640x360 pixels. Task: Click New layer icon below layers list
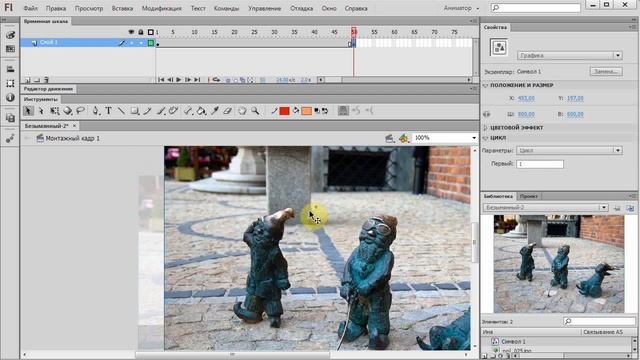pyautogui.click(x=27, y=80)
